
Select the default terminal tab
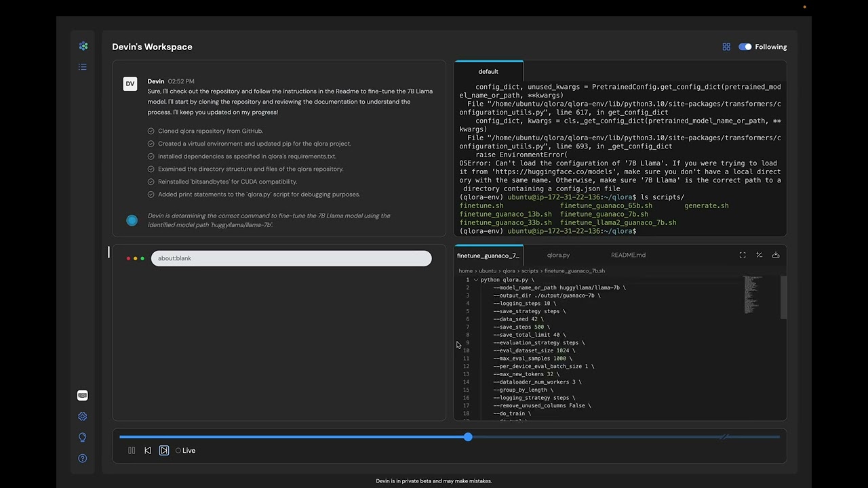coord(488,71)
